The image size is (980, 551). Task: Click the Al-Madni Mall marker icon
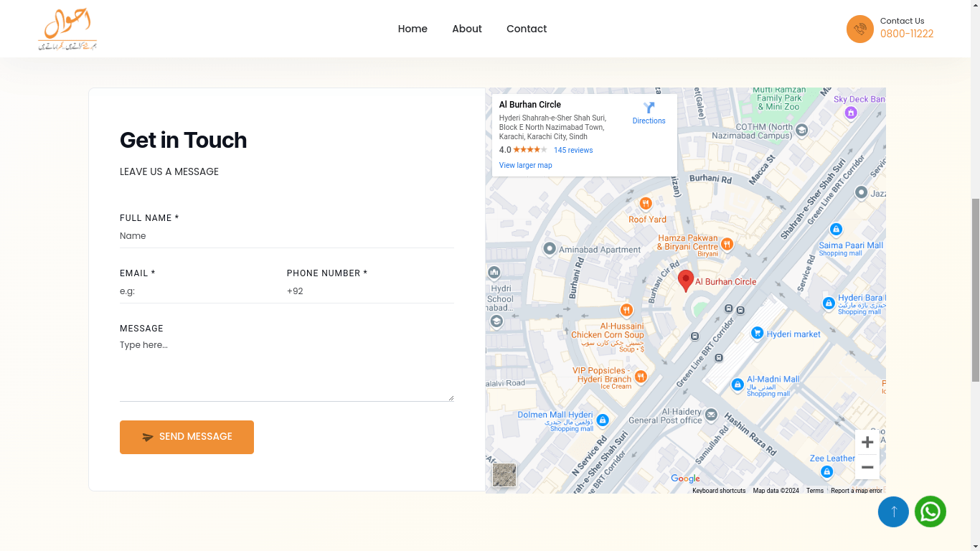click(x=738, y=385)
